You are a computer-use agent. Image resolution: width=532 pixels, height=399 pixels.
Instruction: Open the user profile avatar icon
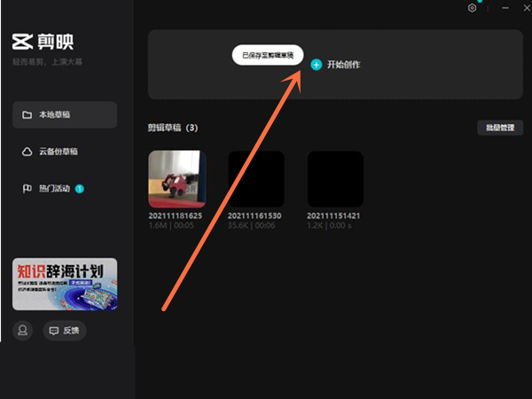pos(23,330)
